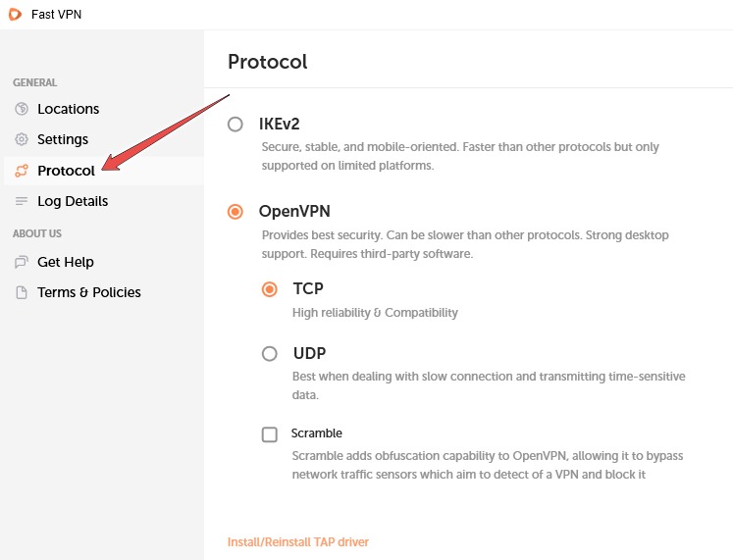Open Terms & Policies page
733x560 pixels.
click(89, 292)
